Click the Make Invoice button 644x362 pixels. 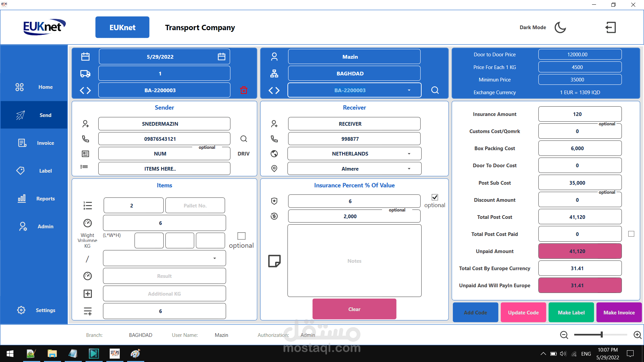[x=619, y=312]
